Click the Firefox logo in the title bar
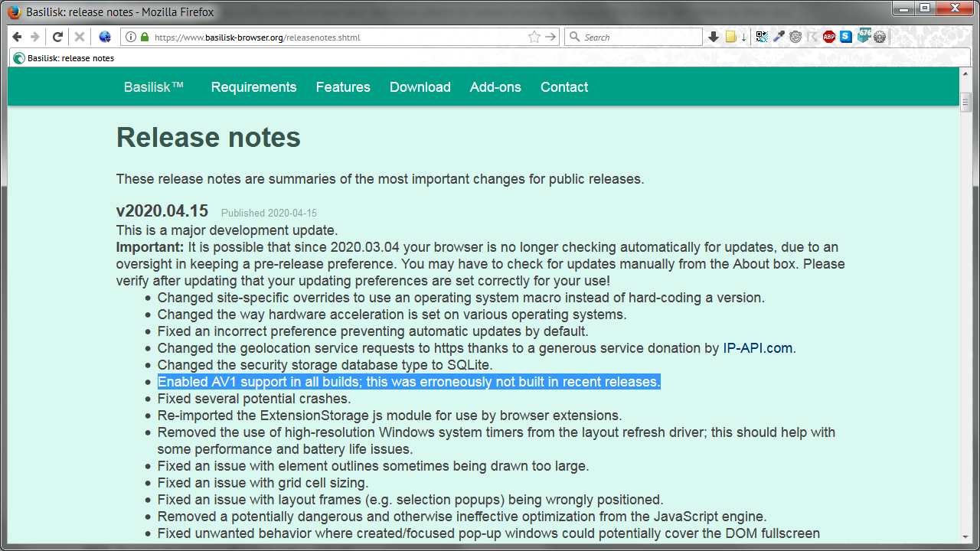This screenshot has height=551, width=980. click(x=14, y=11)
